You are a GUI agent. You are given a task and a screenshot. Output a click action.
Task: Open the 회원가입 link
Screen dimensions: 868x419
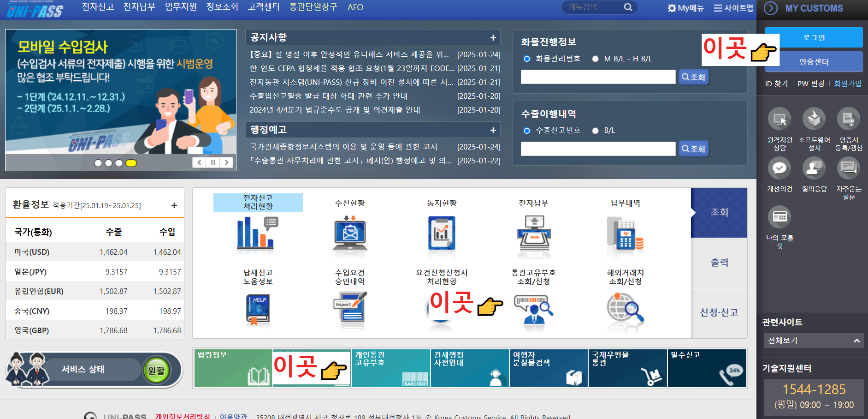pos(848,84)
